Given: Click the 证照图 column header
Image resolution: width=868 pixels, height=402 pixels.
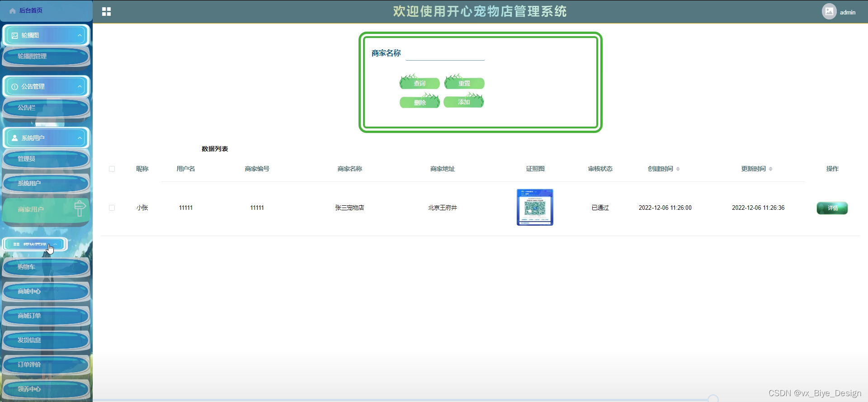Looking at the screenshot, I should [535, 169].
